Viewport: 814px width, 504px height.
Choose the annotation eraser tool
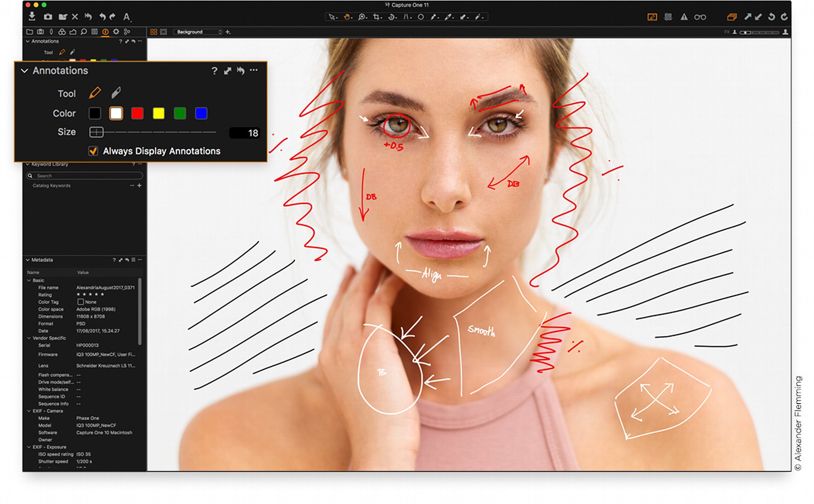coord(116,93)
